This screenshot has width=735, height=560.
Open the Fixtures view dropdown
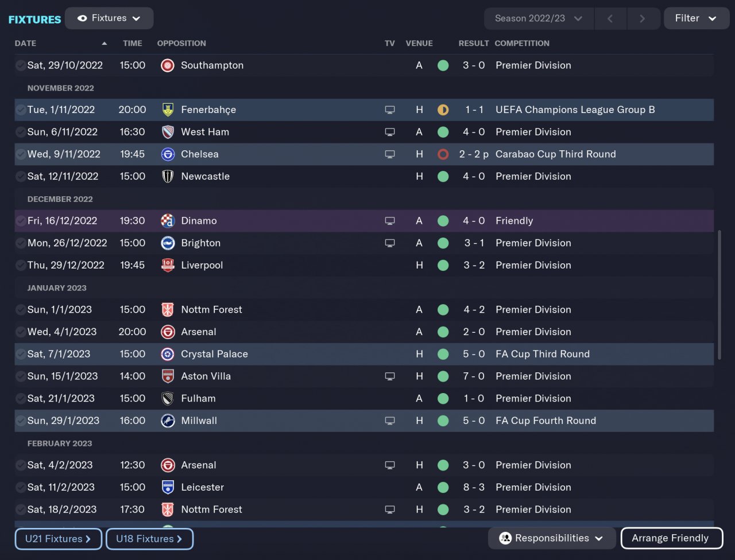[x=109, y=18]
